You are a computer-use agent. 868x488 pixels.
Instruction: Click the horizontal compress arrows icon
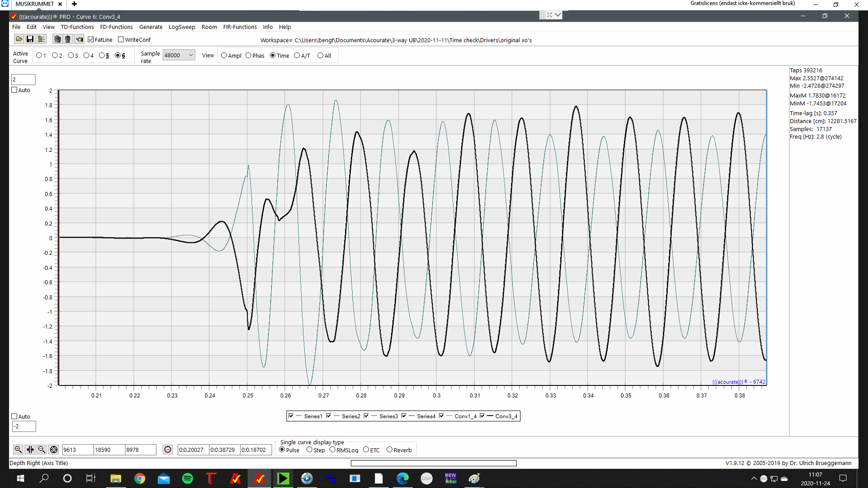coord(30,450)
